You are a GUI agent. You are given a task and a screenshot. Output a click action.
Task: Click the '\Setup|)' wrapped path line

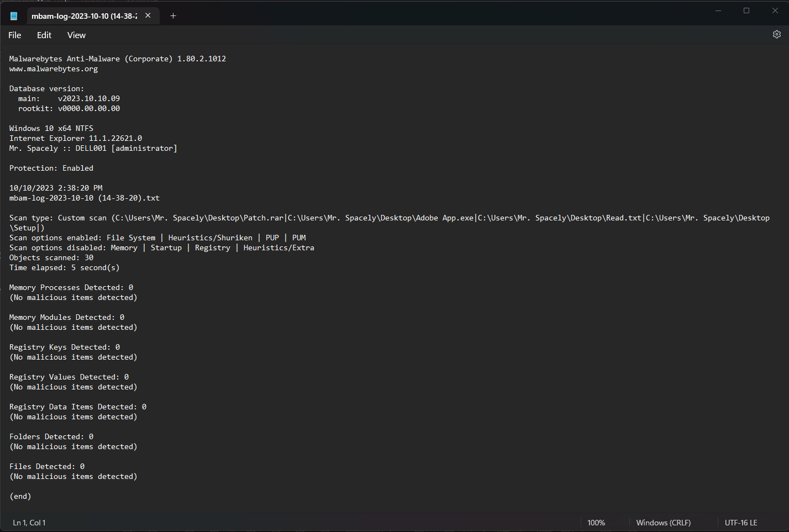point(27,228)
